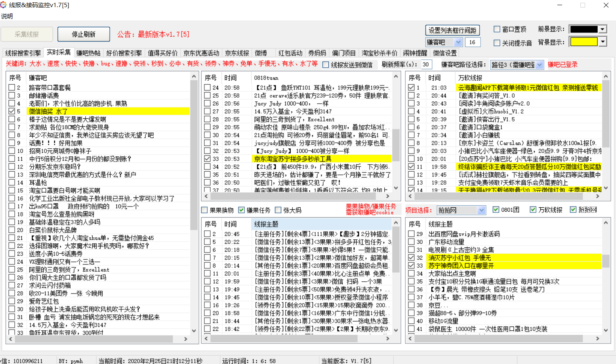Viewport: 616px width, 364px height.
Task: Check row 2 路客带口罩套餐 checkbox
Action: pyautogui.click(x=12, y=87)
